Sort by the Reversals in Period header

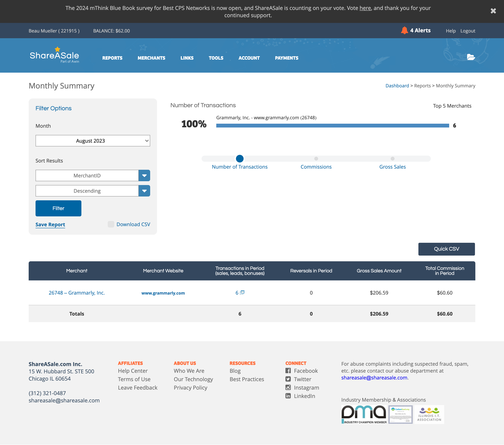point(311,271)
